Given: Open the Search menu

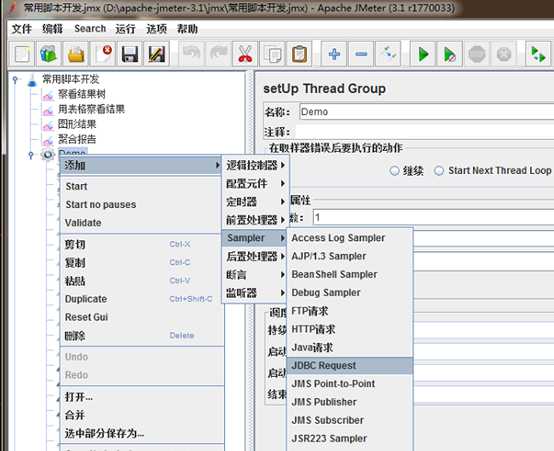Looking at the screenshot, I should [x=90, y=29].
